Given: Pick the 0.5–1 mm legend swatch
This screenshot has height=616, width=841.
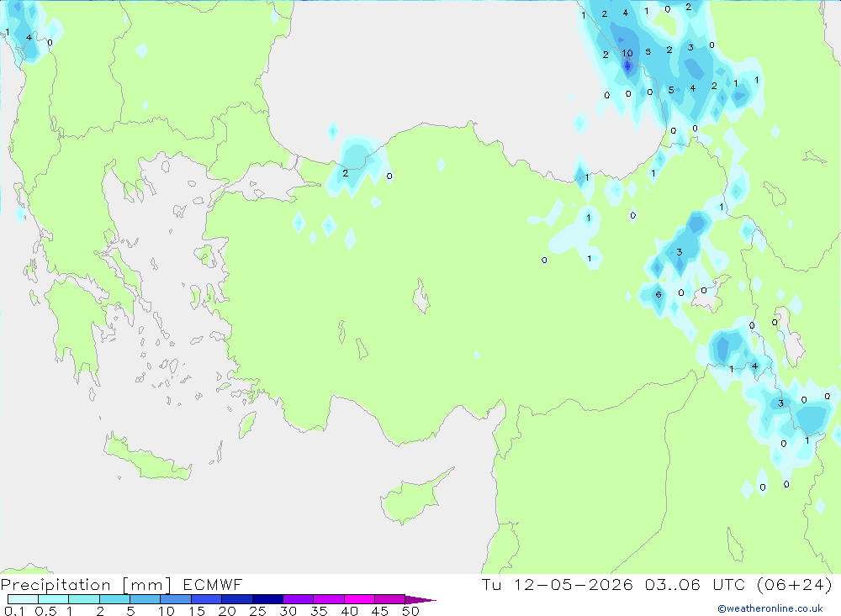Looking at the screenshot, I should pyautogui.click(x=53, y=599).
